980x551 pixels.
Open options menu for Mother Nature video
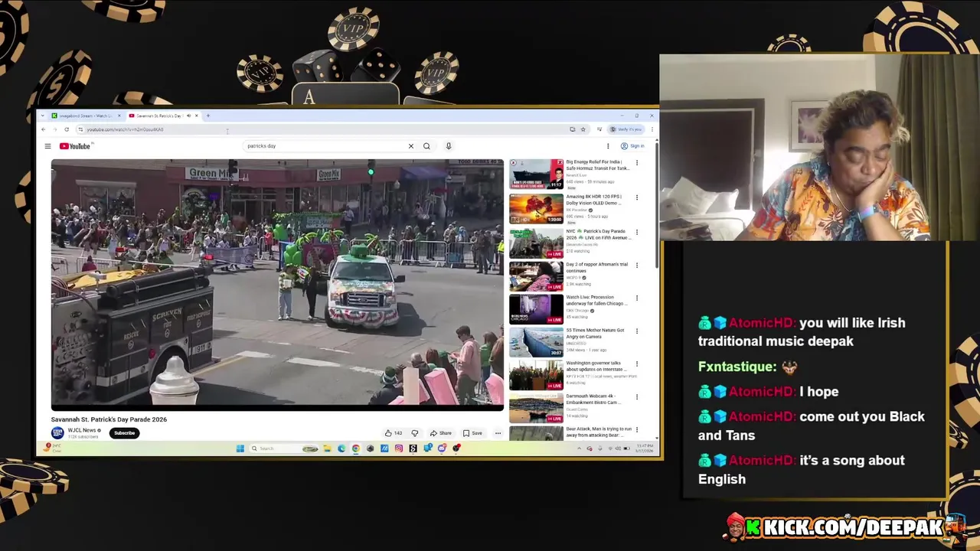[x=636, y=331]
